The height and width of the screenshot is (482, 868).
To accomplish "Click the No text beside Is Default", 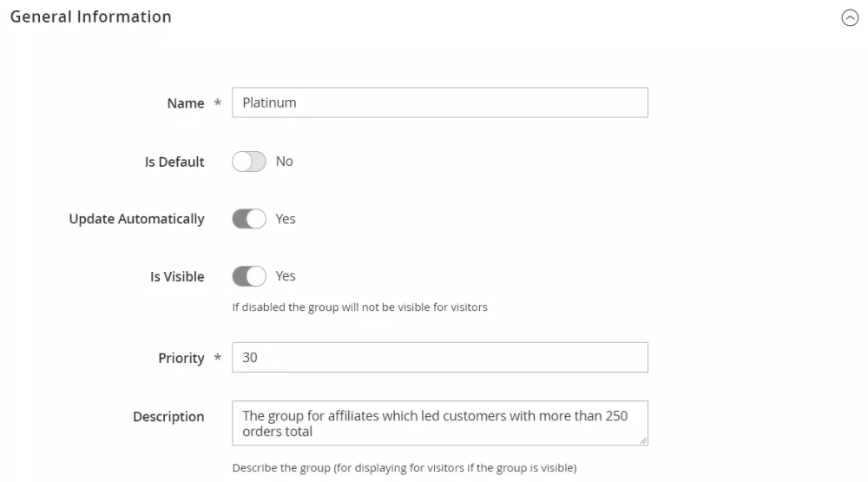I will [284, 162].
